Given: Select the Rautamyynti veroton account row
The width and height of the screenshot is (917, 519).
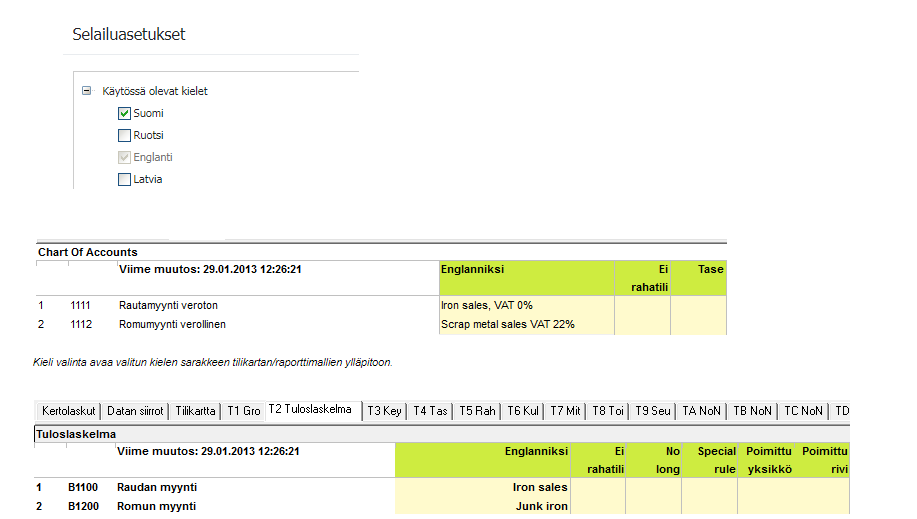Looking at the screenshot, I should tap(168, 305).
